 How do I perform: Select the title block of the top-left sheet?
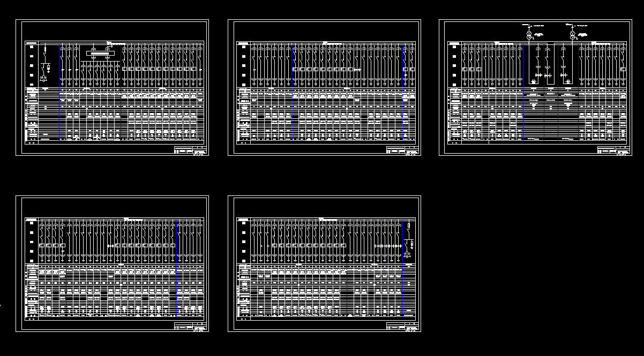tap(191, 149)
